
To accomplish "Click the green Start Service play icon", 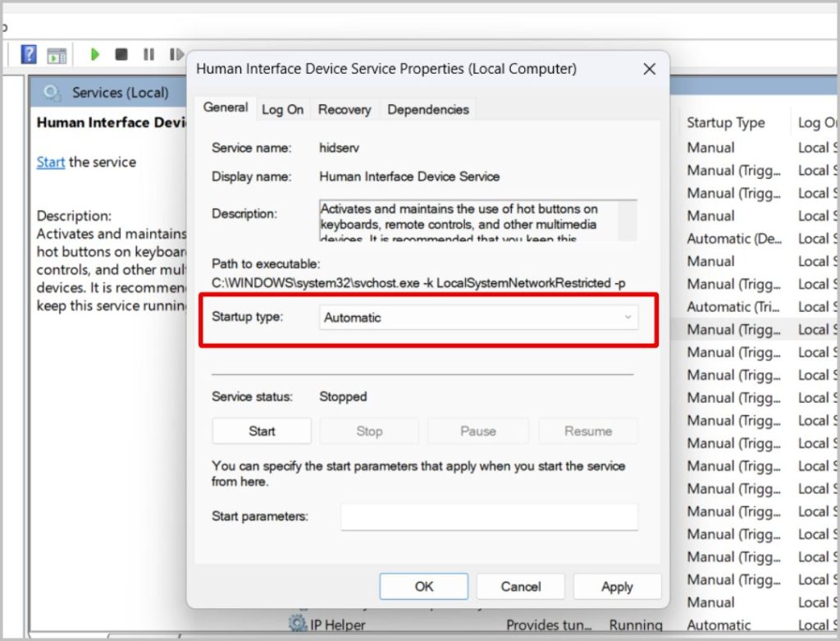I will (95, 54).
